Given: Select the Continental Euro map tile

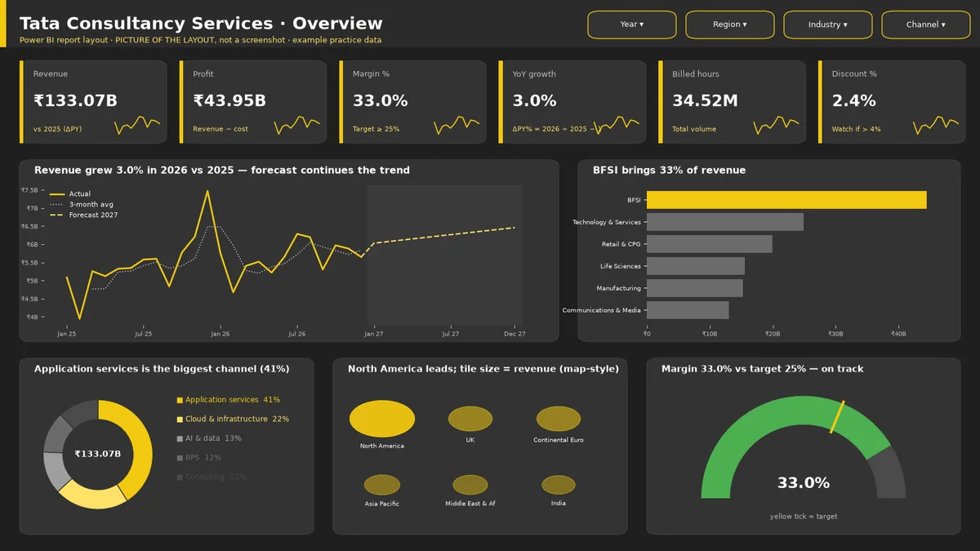Looking at the screenshot, I should click(559, 419).
